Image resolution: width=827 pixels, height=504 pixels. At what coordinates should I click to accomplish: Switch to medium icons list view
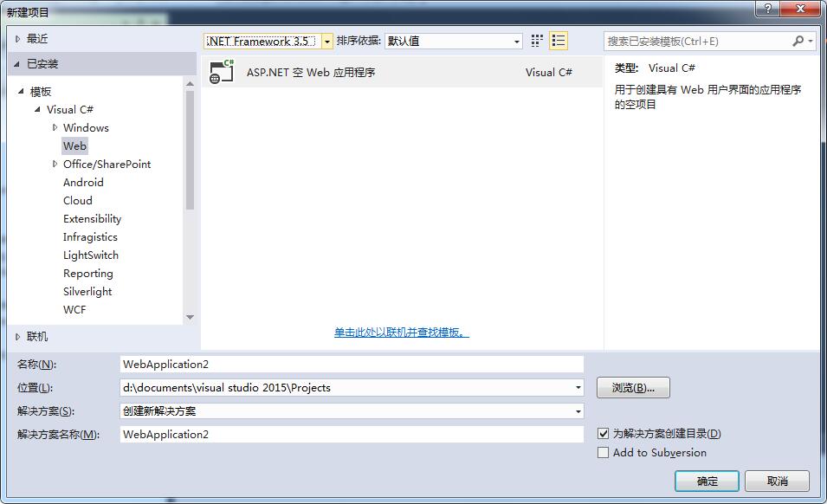coord(559,41)
